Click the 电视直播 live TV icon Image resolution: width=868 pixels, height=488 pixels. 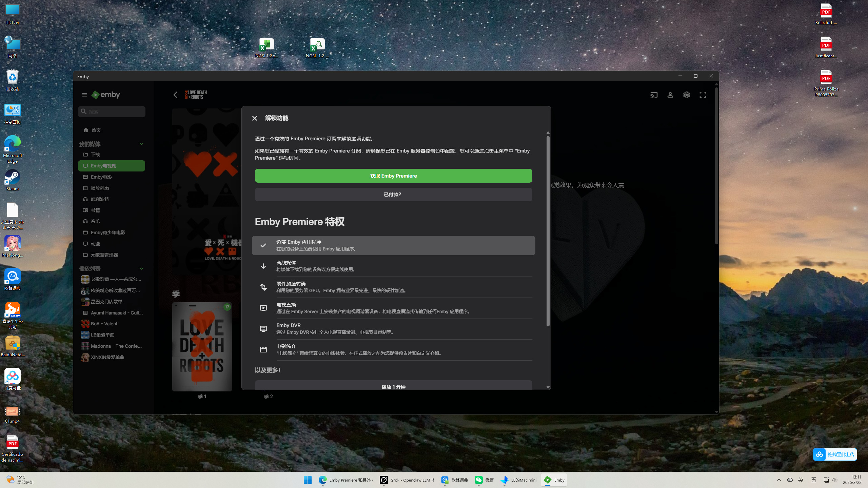[263, 308]
